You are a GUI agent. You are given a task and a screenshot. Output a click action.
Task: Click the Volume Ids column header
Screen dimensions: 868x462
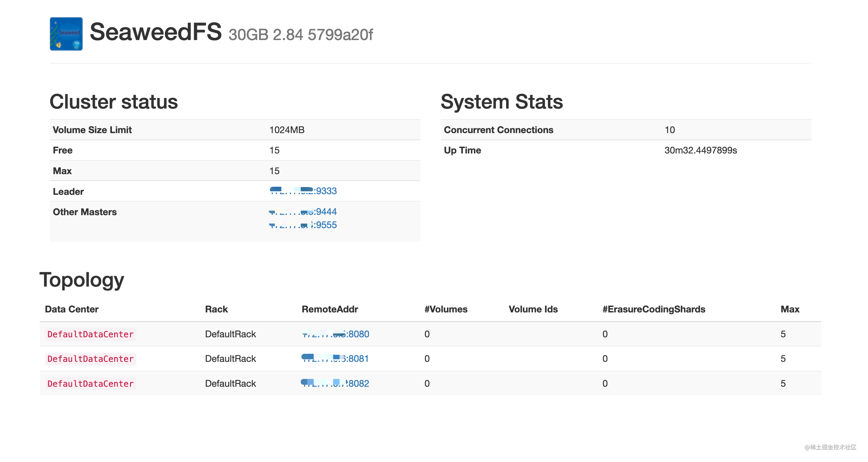(x=533, y=309)
